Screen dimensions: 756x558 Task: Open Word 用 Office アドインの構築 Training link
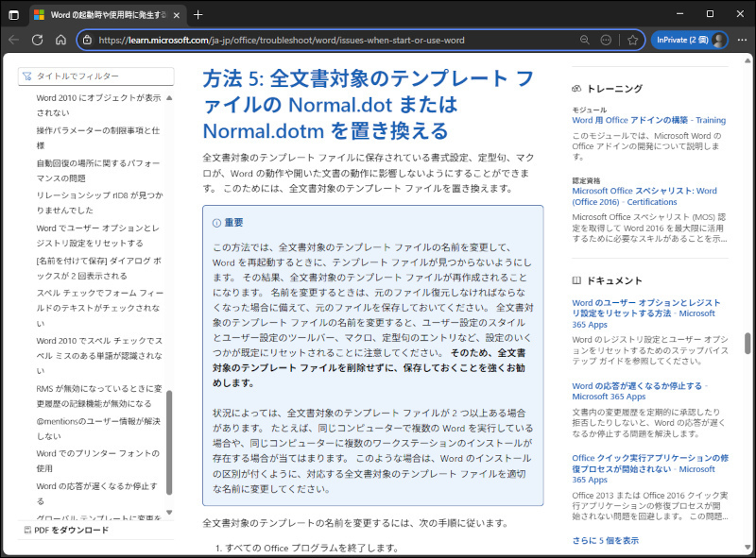(648, 120)
